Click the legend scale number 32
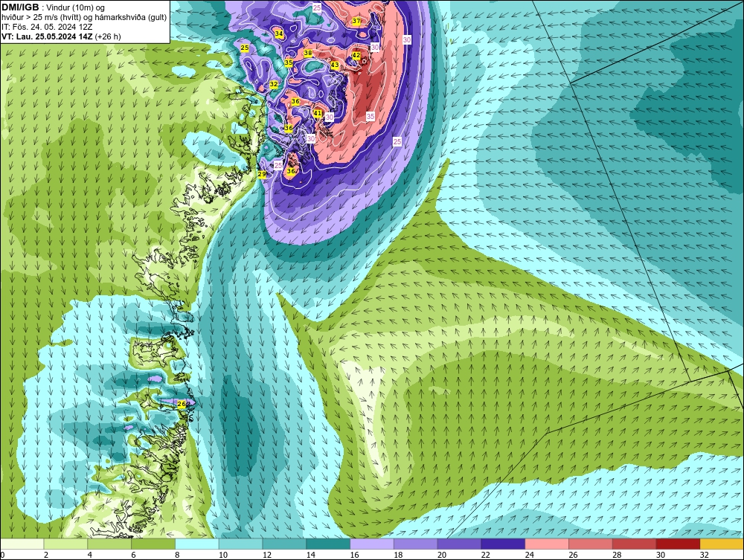The image size is (744, 560). pos(704,555)
